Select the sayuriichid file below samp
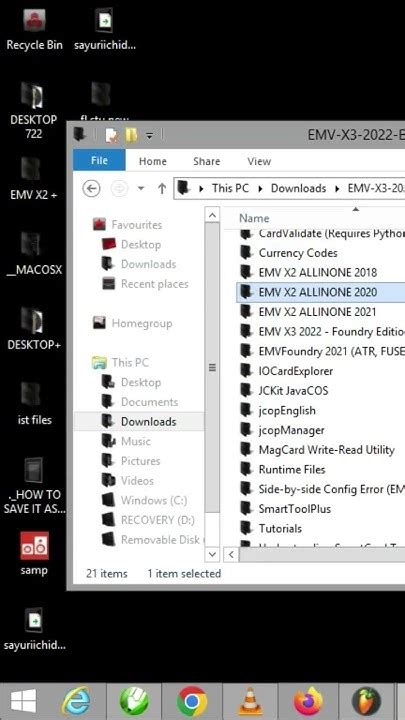 click(x=34, y=629)
